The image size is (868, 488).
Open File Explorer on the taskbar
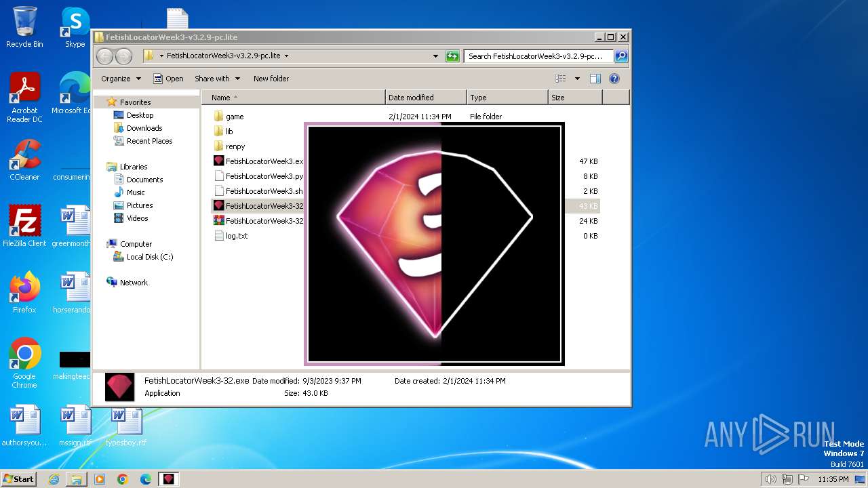tap(77, 479)
